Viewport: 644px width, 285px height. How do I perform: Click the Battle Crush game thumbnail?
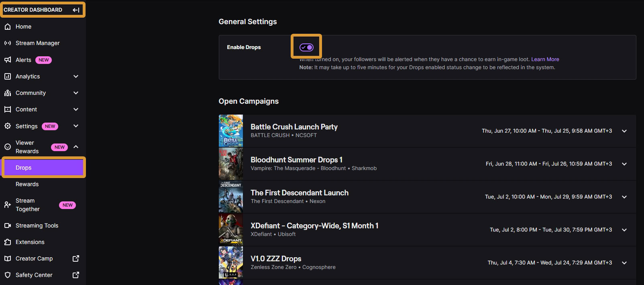pyautogui.click(x=231, y=131)
